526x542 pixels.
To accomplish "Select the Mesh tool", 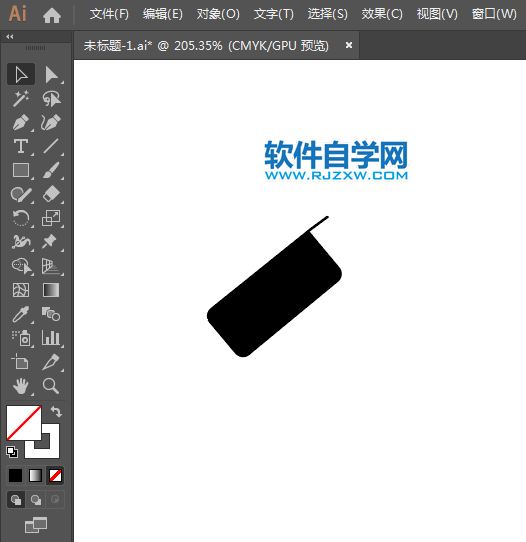I will 21,290.
